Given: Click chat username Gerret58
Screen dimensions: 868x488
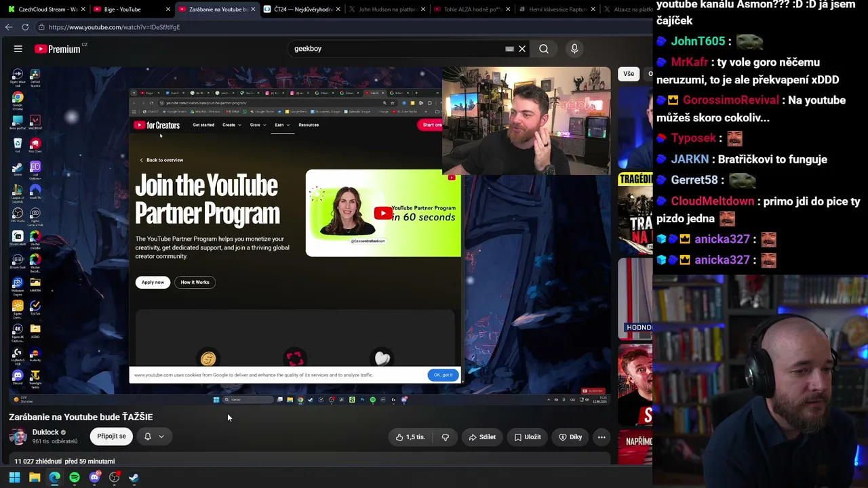Looking at the screenshot, I should (x=694, y=180).
